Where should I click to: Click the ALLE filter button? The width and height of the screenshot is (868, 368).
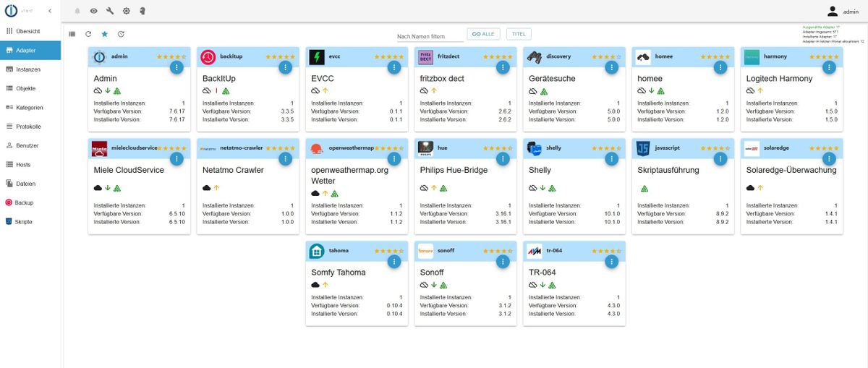click(x=484, y=34)
